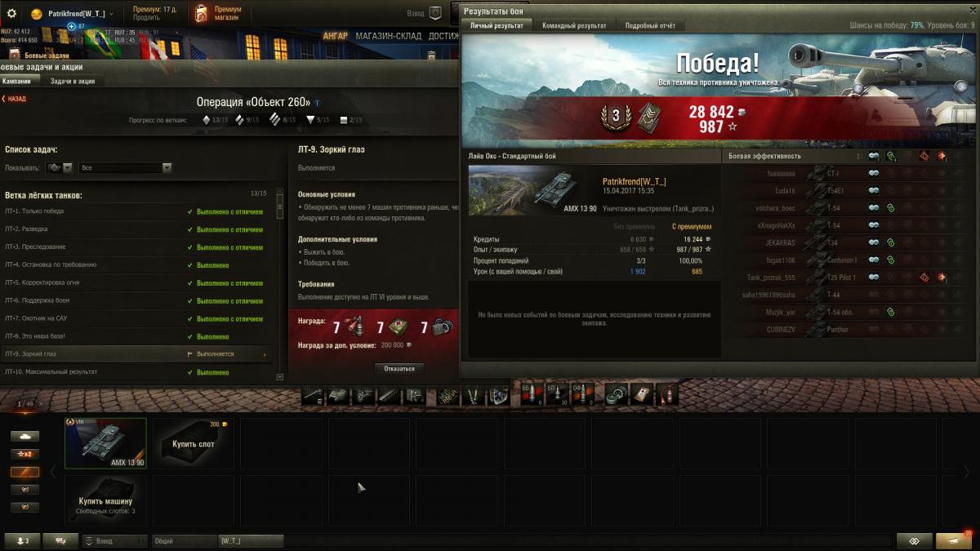Select mission ЛТ-10. Максимальный результат
This screenshot has height=551, width=980.
tap(136, 372)
